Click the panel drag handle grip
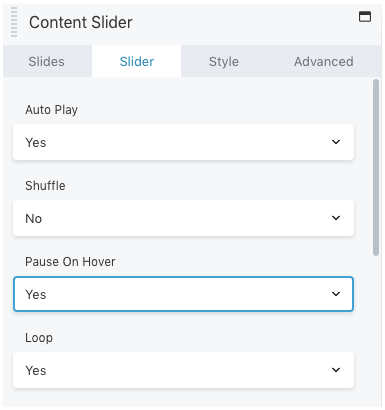Image resolution: width=385 pixels, height=410 pixels. pos(14,22)
